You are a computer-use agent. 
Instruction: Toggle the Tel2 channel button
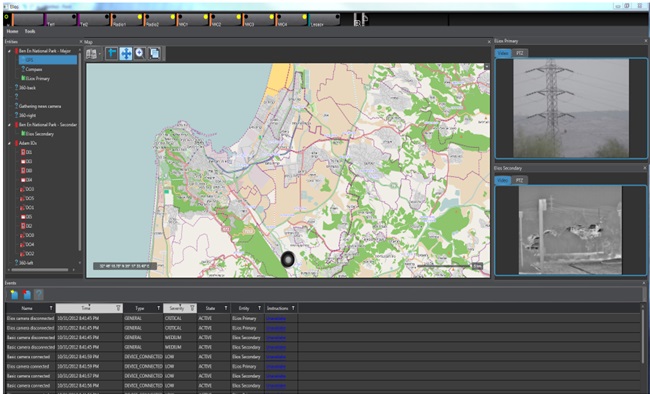click(x=94, y=19)
